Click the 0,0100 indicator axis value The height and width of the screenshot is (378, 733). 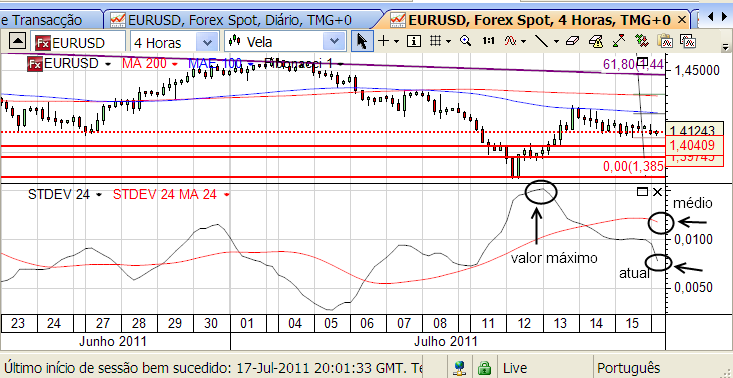click(x=693, y=239)
